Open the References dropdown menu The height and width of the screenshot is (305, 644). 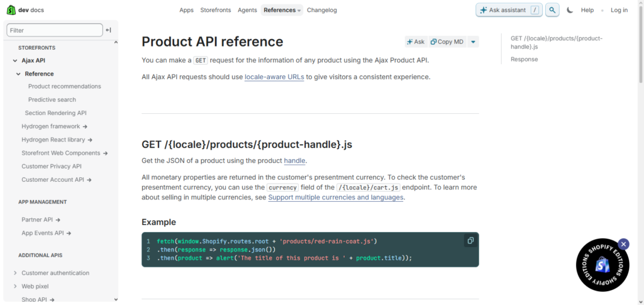coord(282,10)
